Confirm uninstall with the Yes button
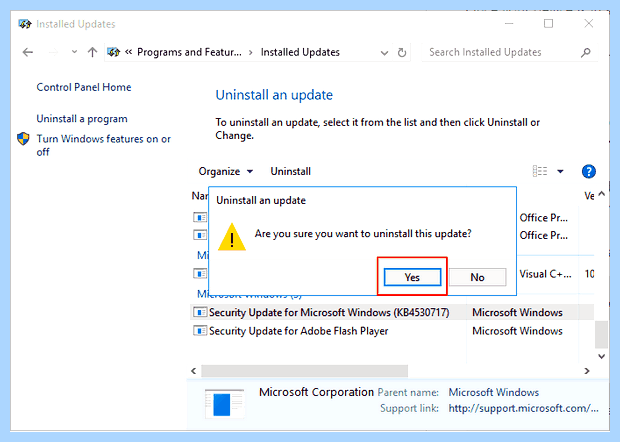The width and height of the screenshot is (620, 442). (x=412, y=277)
